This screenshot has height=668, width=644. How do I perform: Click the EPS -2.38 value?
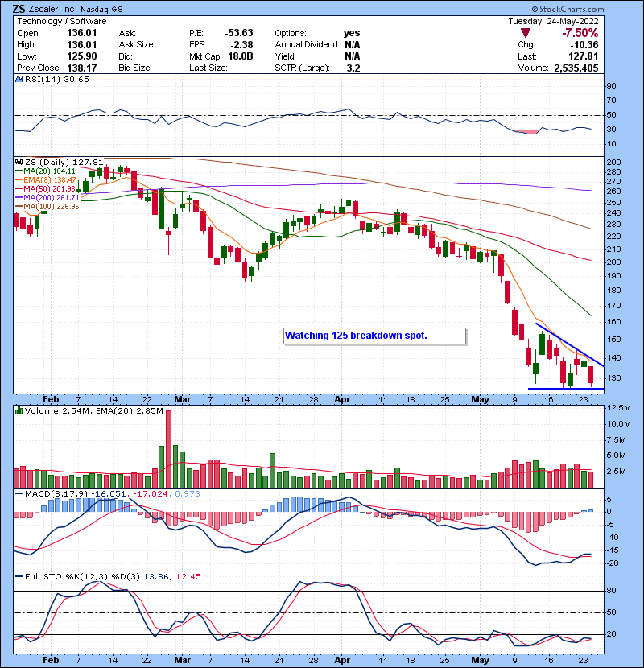pos(242,45)
